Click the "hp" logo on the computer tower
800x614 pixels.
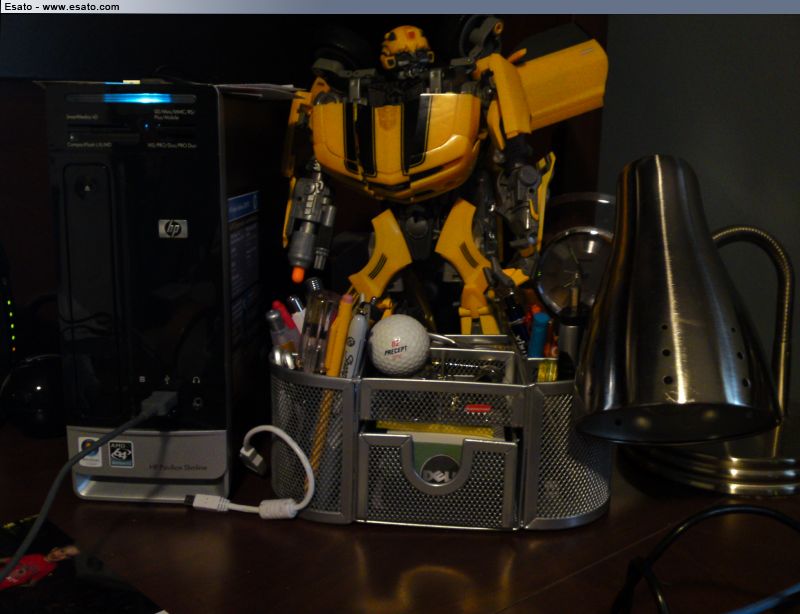coord(173,229)
